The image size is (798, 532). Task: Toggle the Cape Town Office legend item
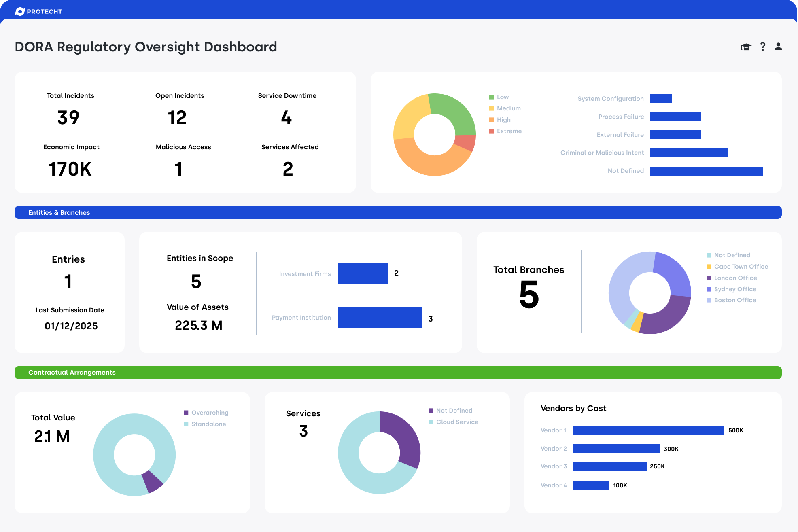pos(741,267)
